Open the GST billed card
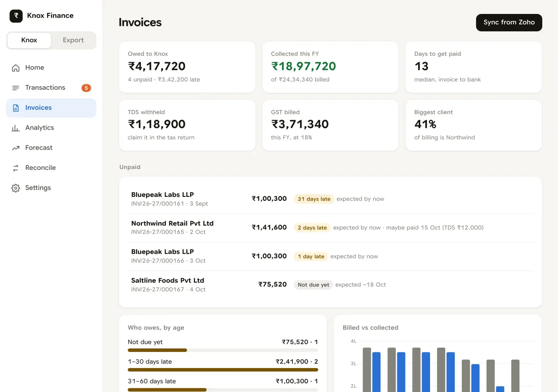Viewport: 558px width, 392px height. coord(330,125)
